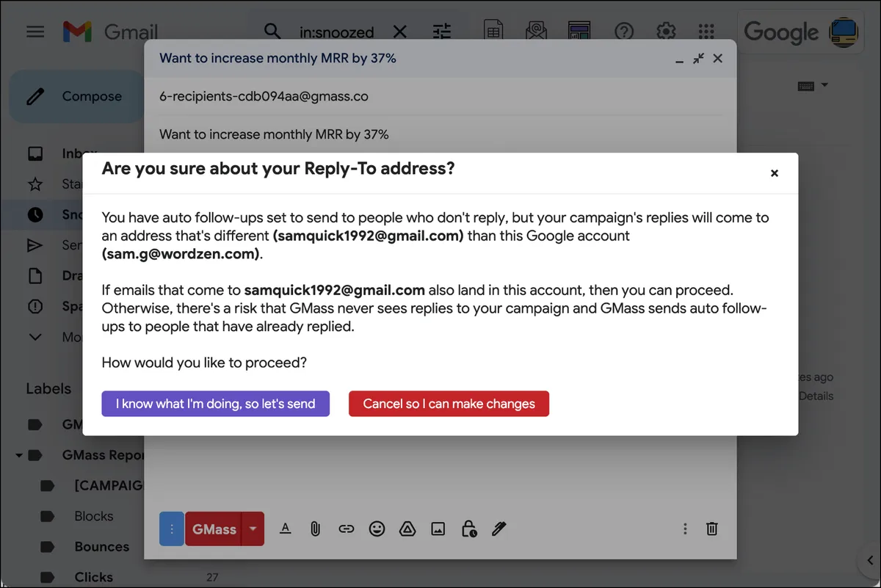The height and width of the screenshot is (588, 881).
Task: Close the compose window
Action: pos(718,58)
